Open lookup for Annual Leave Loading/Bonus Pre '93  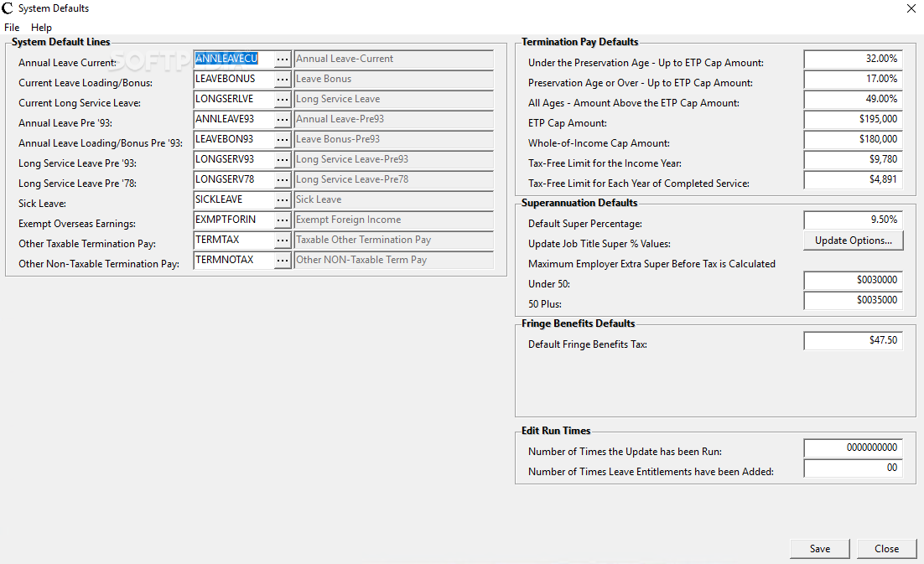point(283,139)
